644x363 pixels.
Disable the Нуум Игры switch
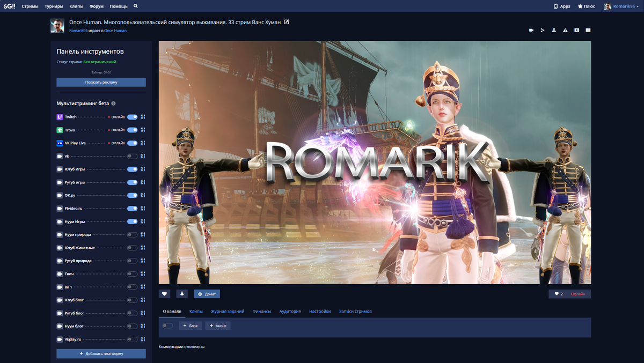tap(132, 221)
